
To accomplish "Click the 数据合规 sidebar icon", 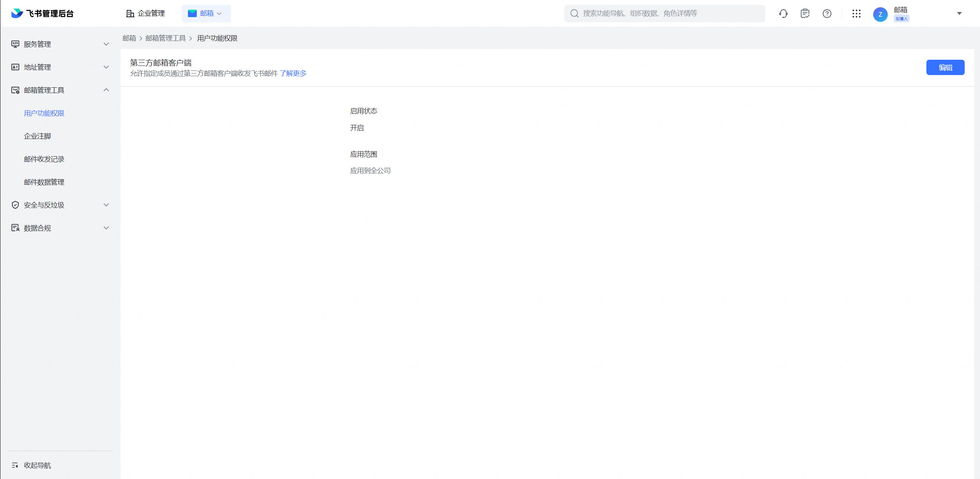I will coord(15,228).
